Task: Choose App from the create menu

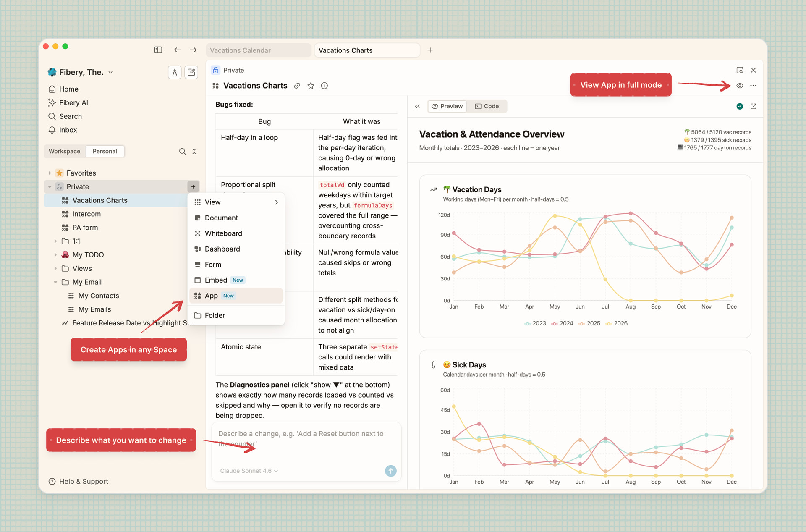Action: coord(236,296)
